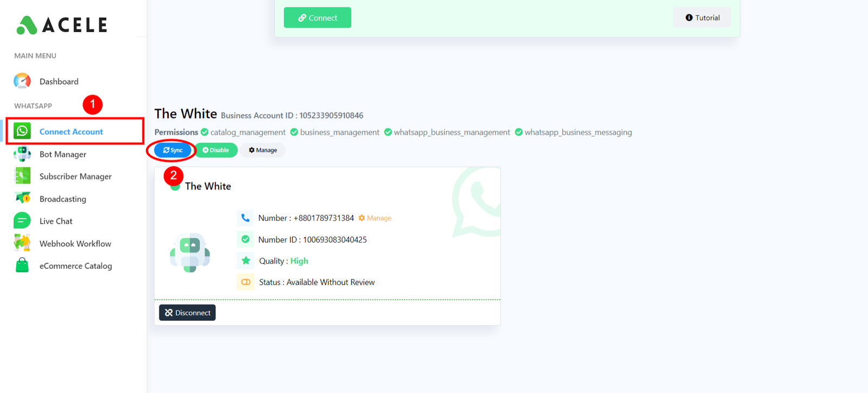
Task: Open Connect Account menu item
Action: [x=71, y=131]
